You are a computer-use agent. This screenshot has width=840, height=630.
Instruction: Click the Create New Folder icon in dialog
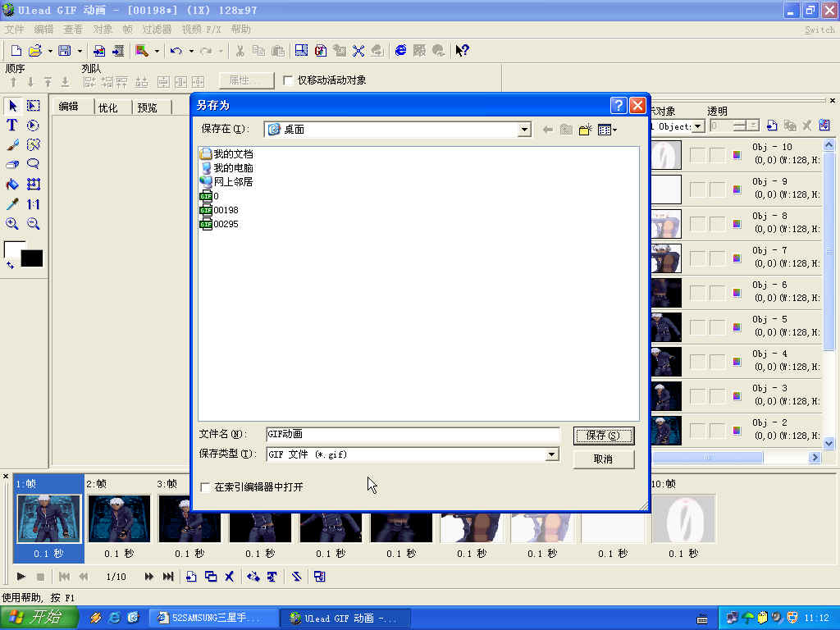click(x=585, y=130)
